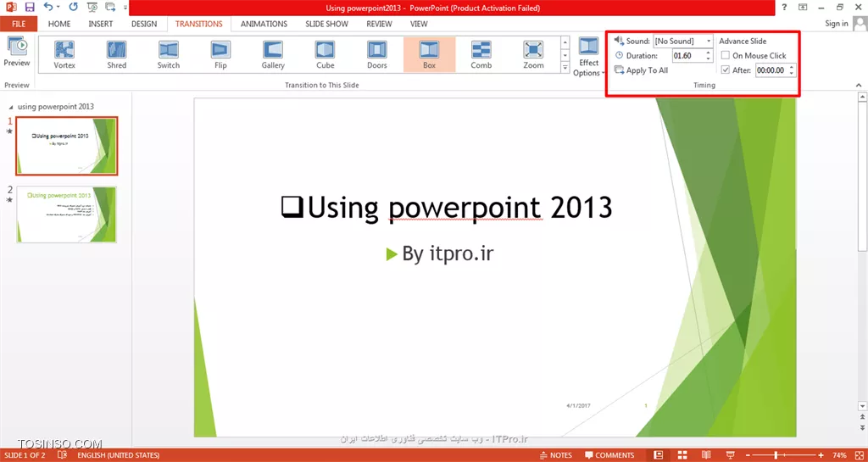Open the REVIEW tab
The height and width of the screenshot is (462, 868).
(379, 24)
